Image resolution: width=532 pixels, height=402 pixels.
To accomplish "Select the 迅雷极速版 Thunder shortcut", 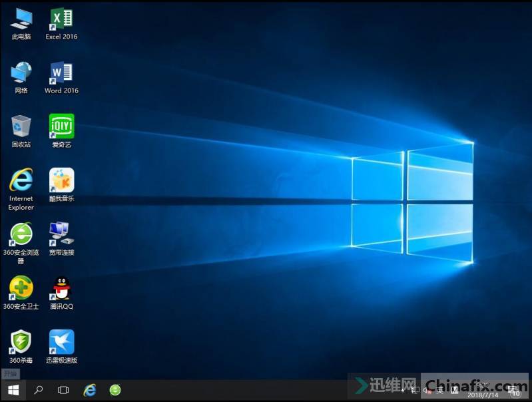I will (x=61, y=347).
